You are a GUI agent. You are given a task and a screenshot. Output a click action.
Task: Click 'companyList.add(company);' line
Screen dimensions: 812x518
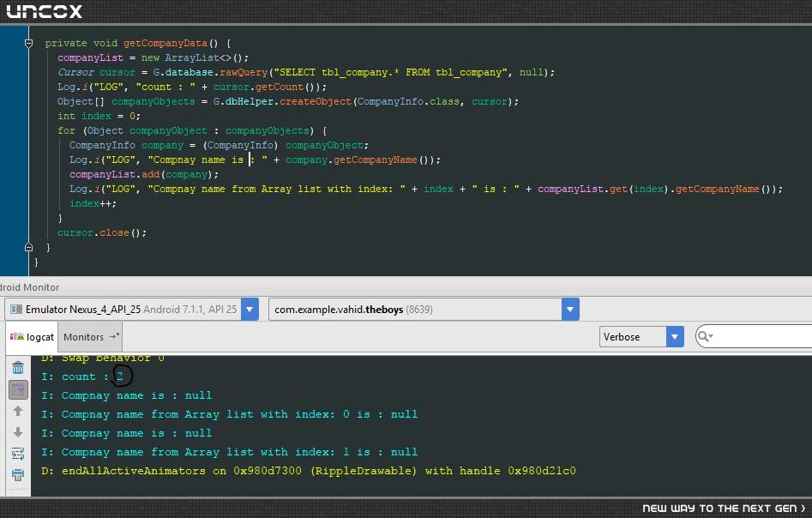click(144, 175)
